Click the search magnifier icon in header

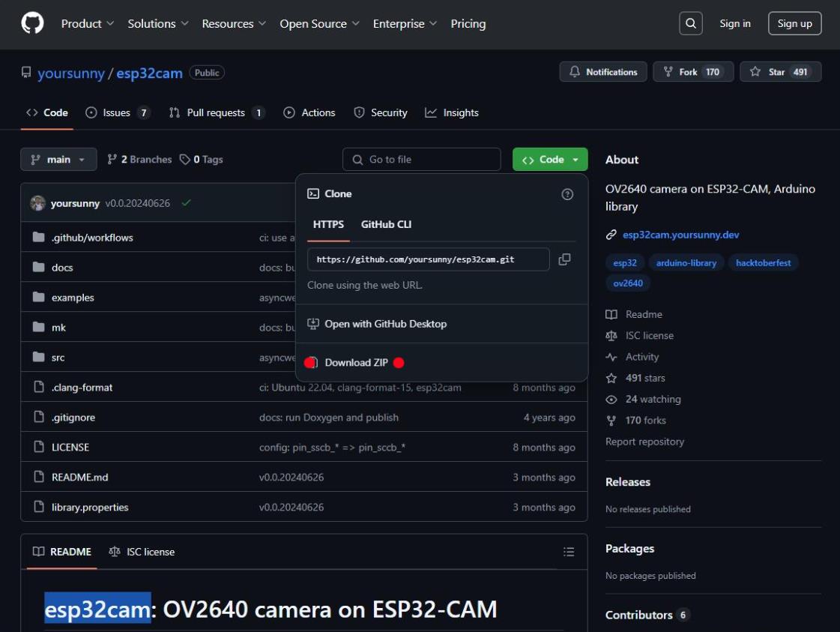pos(691,23)
